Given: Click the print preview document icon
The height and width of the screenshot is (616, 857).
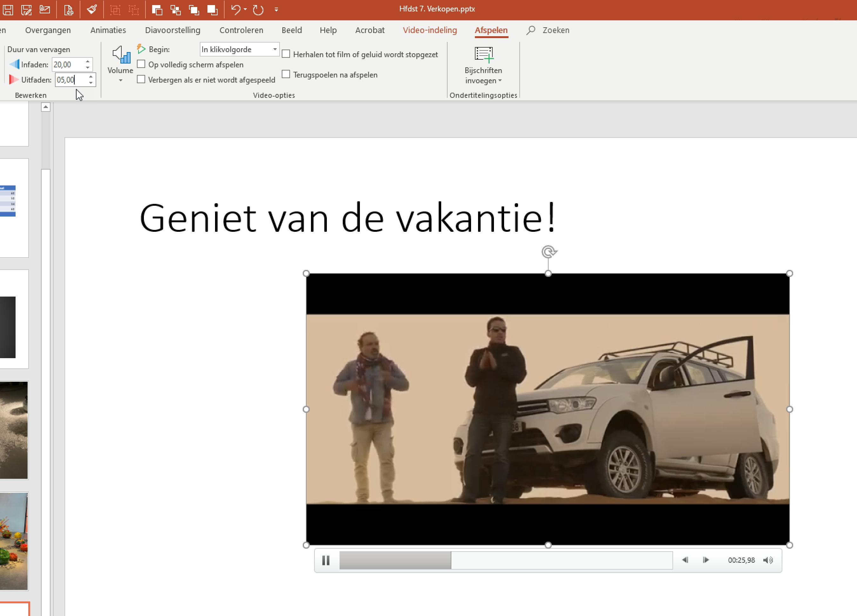Looking at the screenshot, I should click(68, 10).
